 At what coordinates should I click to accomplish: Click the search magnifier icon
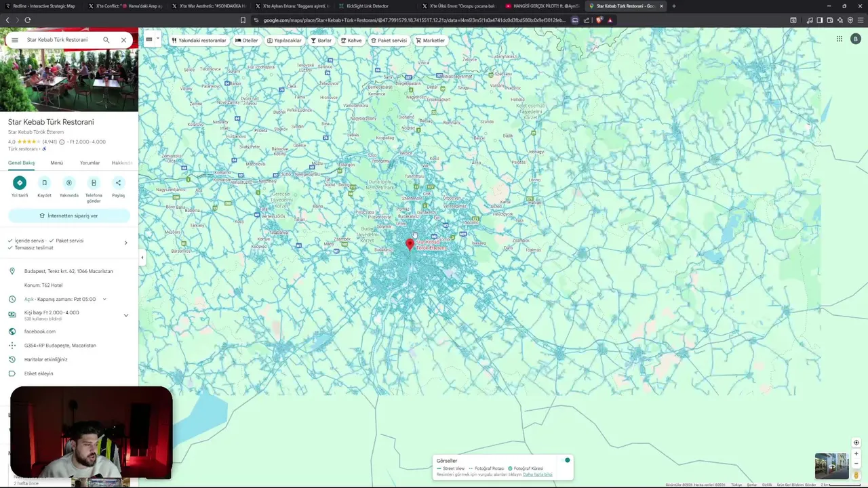(106, 40)
